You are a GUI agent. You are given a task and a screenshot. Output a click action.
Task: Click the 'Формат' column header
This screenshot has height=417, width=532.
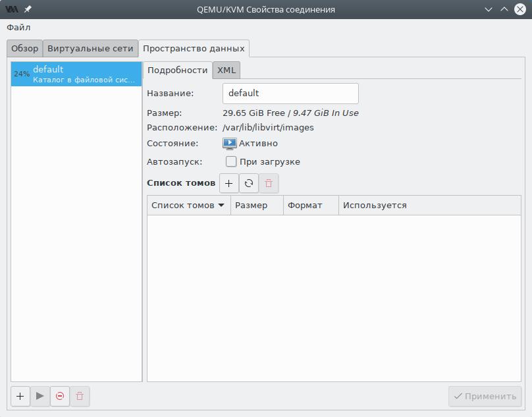click(x=310, y=205)
